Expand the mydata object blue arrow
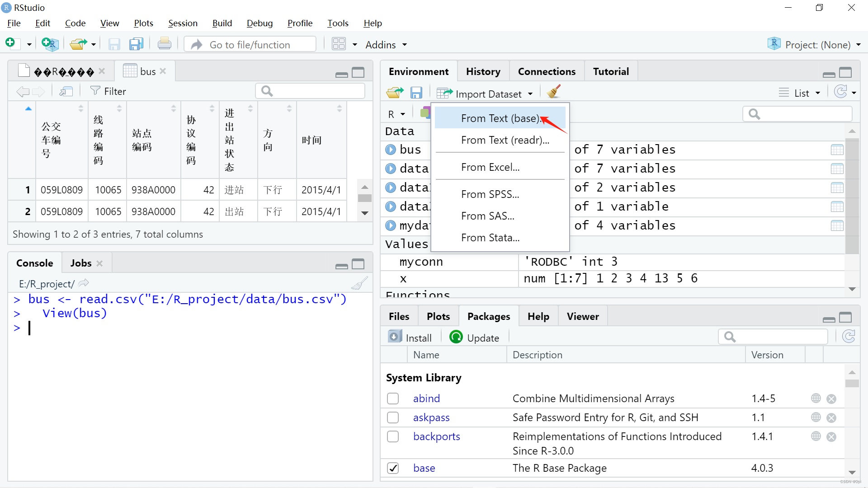 pos(391,225)
